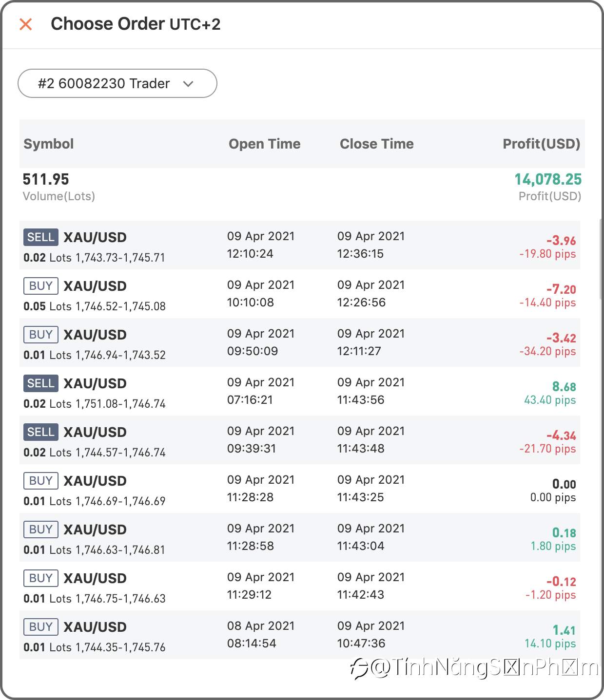Sort by the Symbol column header
The height and width of the screenshot is (700, 604).
49,144
